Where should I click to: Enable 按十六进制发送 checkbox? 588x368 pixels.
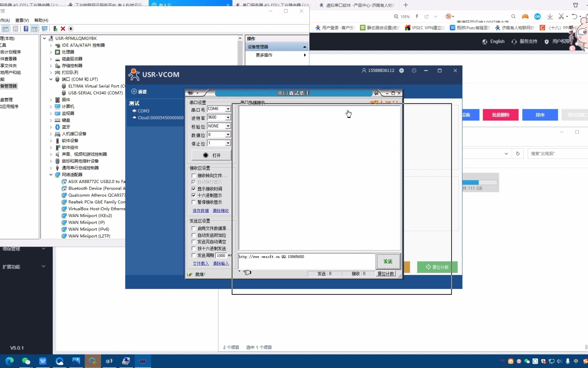click(x=194, y=248)
